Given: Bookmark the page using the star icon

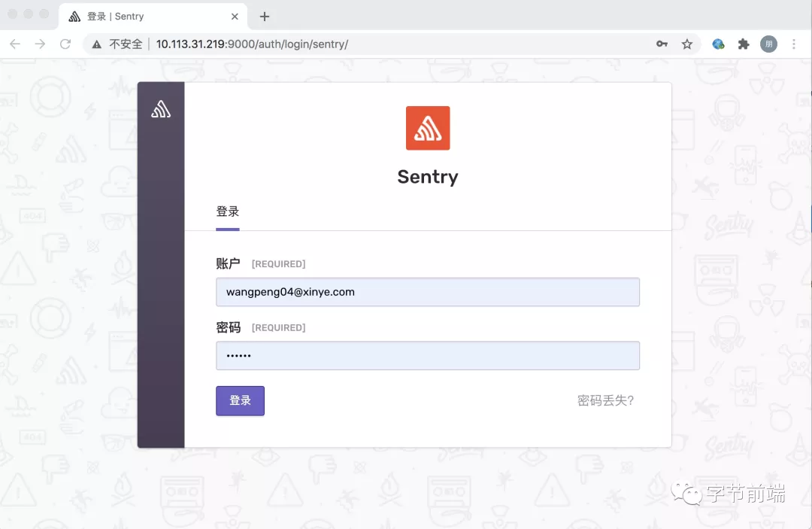Looking at the screenshot, I should click(x=687, y=44).
